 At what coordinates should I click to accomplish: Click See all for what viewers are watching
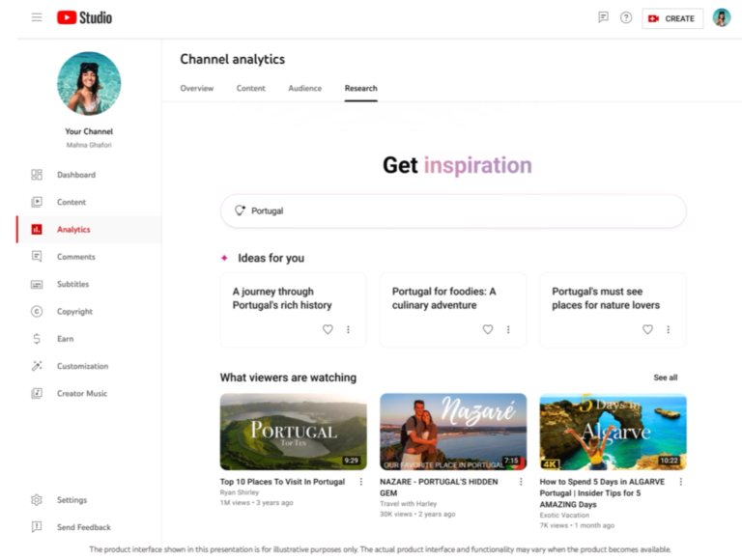[666, 378]
